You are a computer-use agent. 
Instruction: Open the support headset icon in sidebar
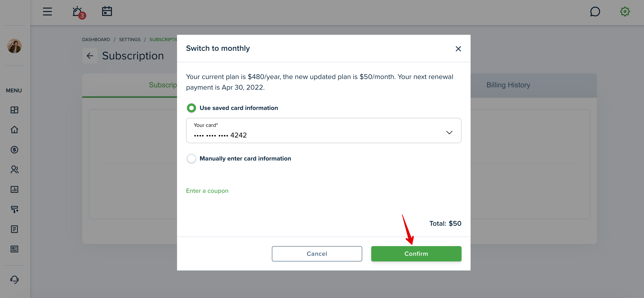pos(14,279)
